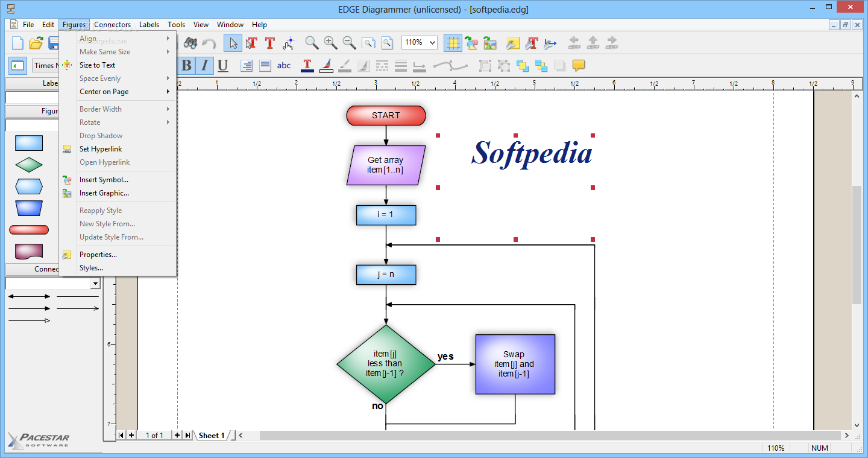Click the Figures panel header button
Screen dimensions: 868x458
[33, 111]
